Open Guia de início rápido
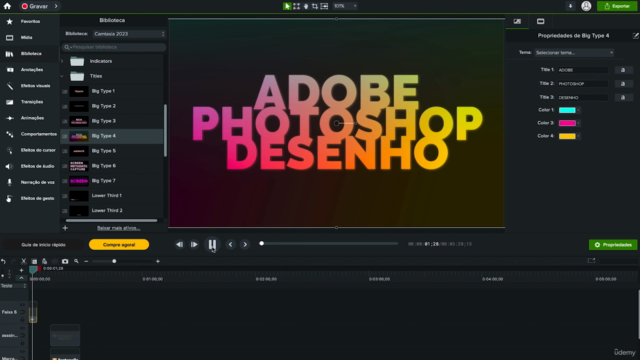Image resolution: width=640 pixels, height=360 pixels. (x=44, y=245)
